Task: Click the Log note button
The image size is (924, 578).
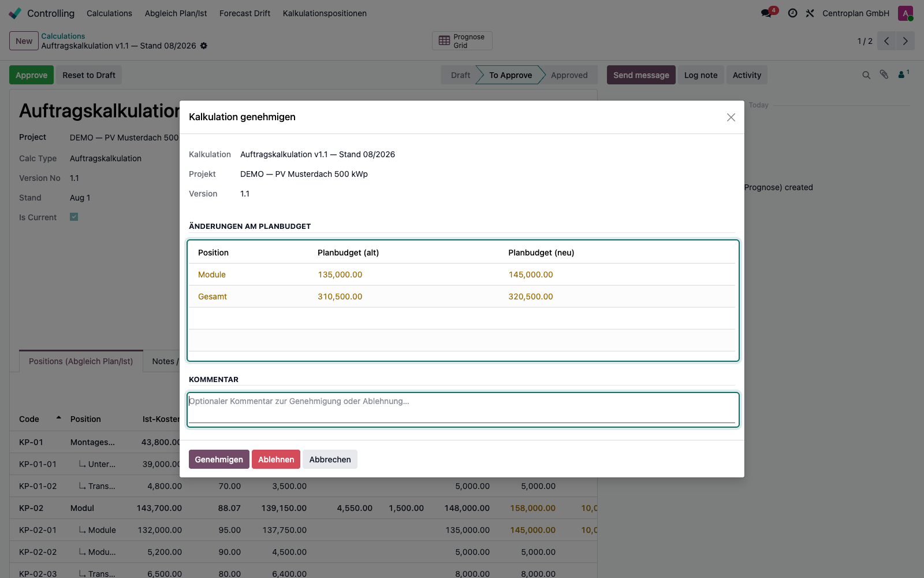Action: click(x=701, y=75)
